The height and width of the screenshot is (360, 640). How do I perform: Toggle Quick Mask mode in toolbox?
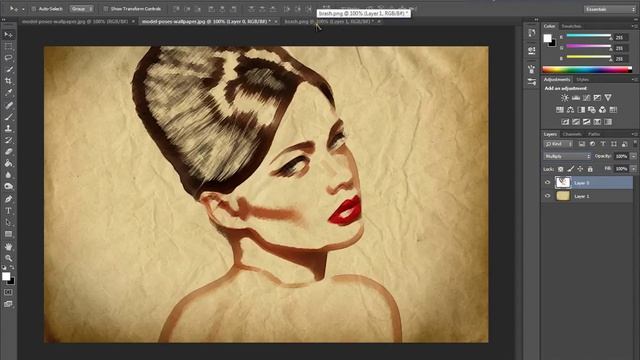tap(8, 292)
